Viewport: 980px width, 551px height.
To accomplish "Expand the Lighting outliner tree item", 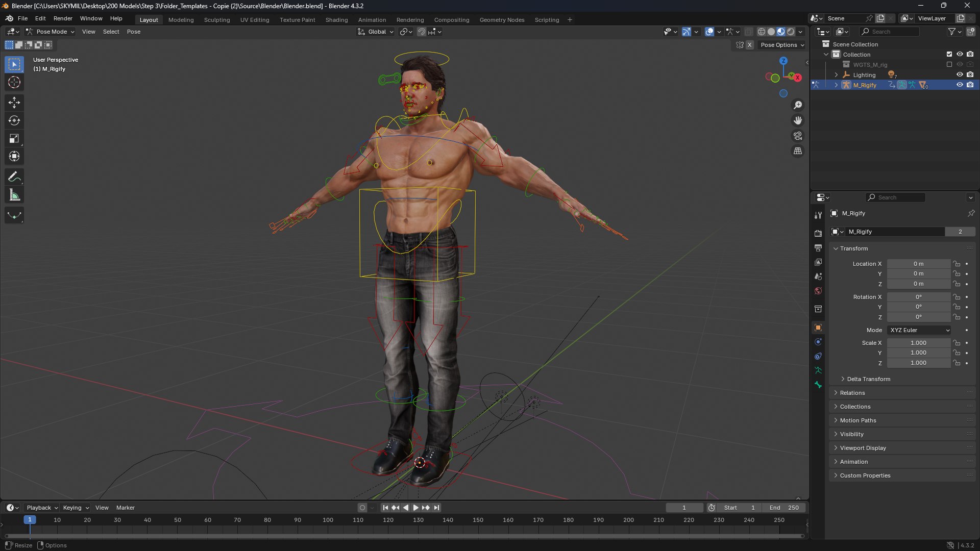I will click(x=836, y=75).
